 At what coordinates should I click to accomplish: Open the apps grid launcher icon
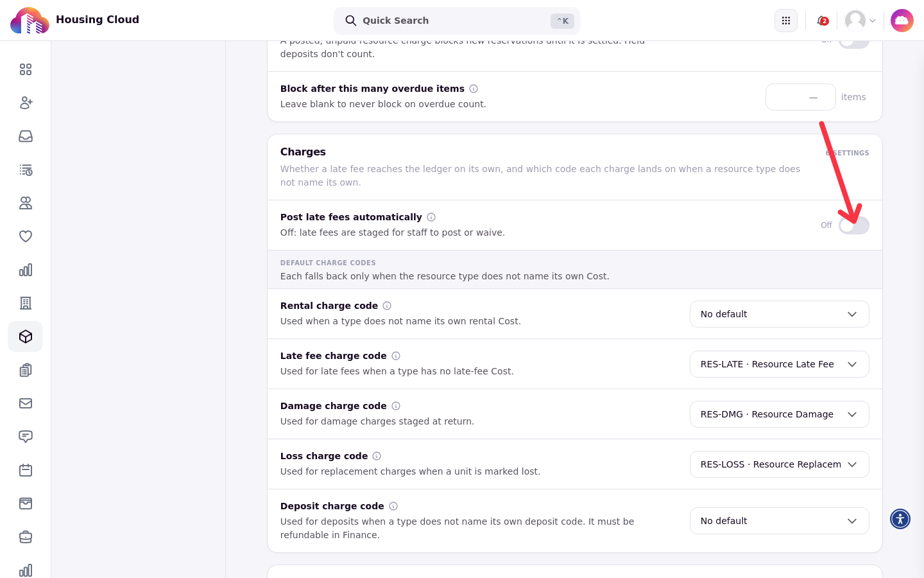tap(786, 21)
